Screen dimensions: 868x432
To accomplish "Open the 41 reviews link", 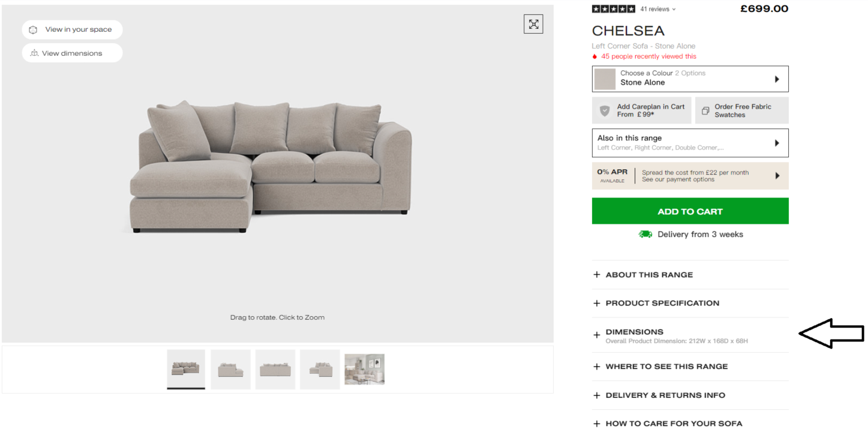I will point(657,9).
